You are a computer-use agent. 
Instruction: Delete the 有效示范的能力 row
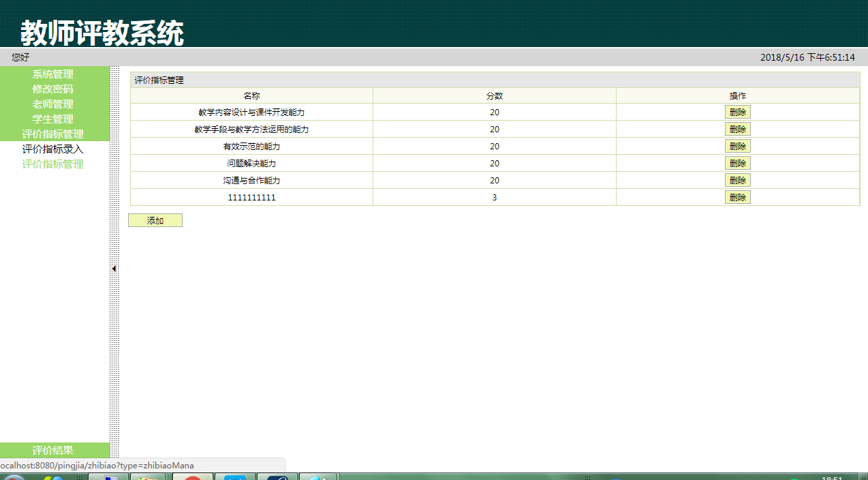point(738,147)
